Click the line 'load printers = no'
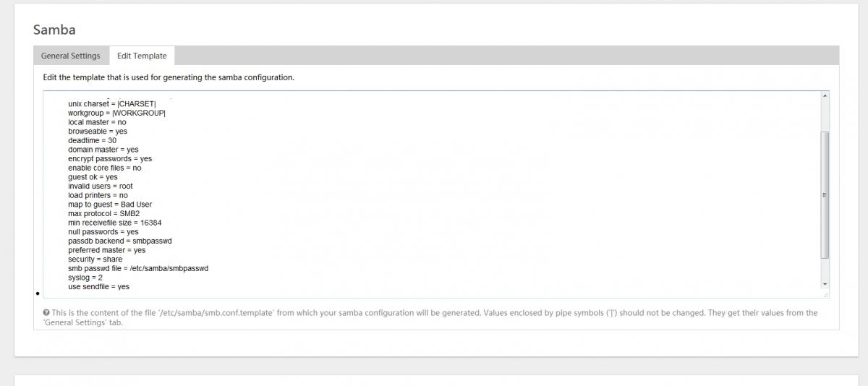The height and width of the screenshot is (386, 868). point(98,195)
